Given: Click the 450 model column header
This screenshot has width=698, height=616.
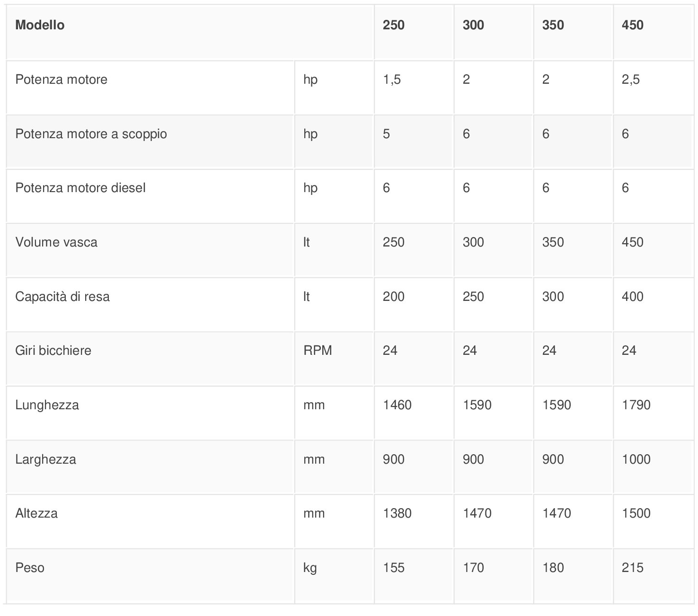Looking at the screenshot, I should click(x=632, y=25).
